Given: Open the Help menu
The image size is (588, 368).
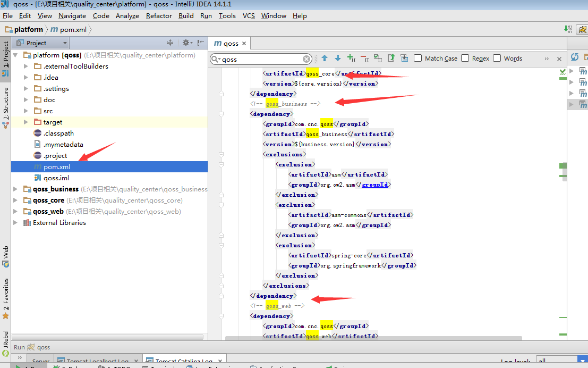Looking at the screenshot, I should click(x=300, y=16).
